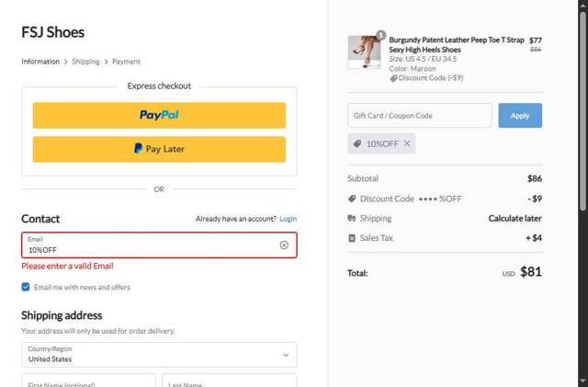The image size is (588, 387).
Task: Click the 'Color: Maroon' text
Action: tap(413, 69)
